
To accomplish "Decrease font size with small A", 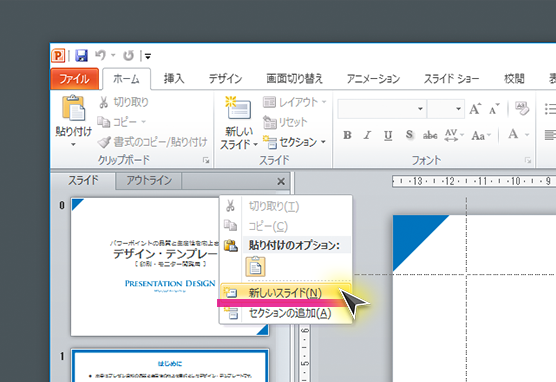I will click(494, 109).
